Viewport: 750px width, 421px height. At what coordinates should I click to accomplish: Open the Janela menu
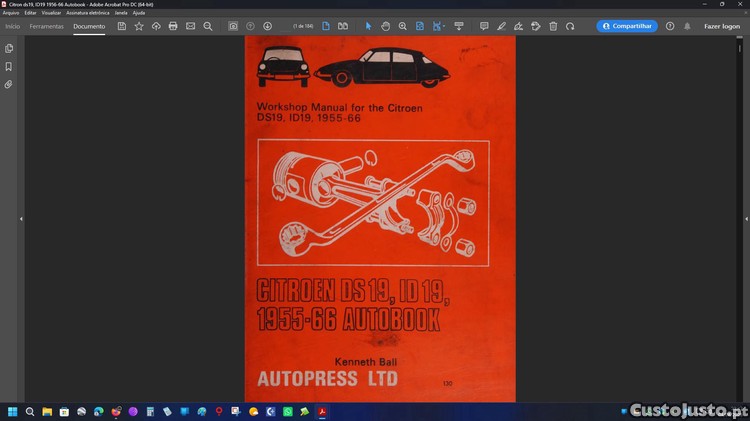[x=121, y=13]
